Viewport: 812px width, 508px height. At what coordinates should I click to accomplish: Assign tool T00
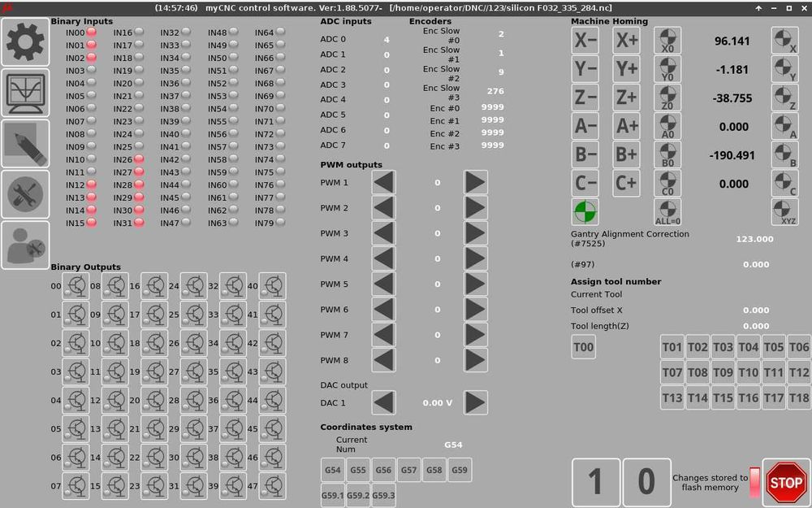tap(584, 347)
